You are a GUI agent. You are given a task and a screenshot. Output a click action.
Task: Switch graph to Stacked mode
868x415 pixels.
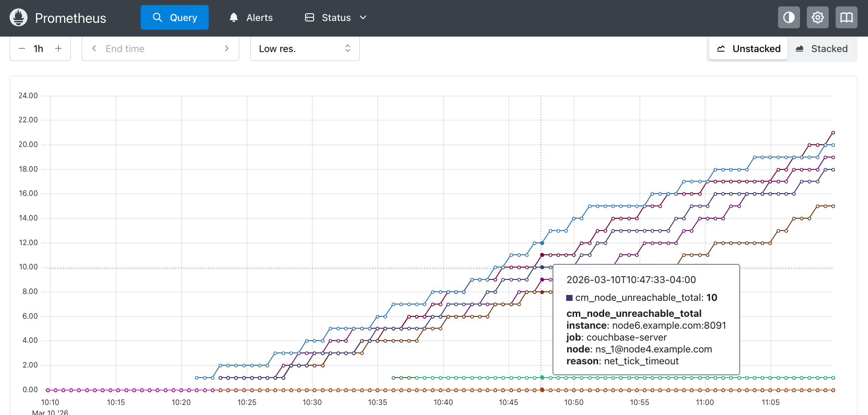[823, 48]
